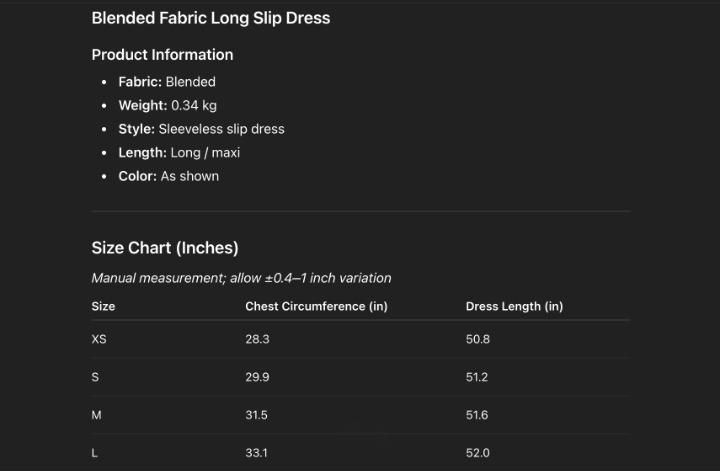Click the 29.9 chest circumference value

(x=257, y=377)
